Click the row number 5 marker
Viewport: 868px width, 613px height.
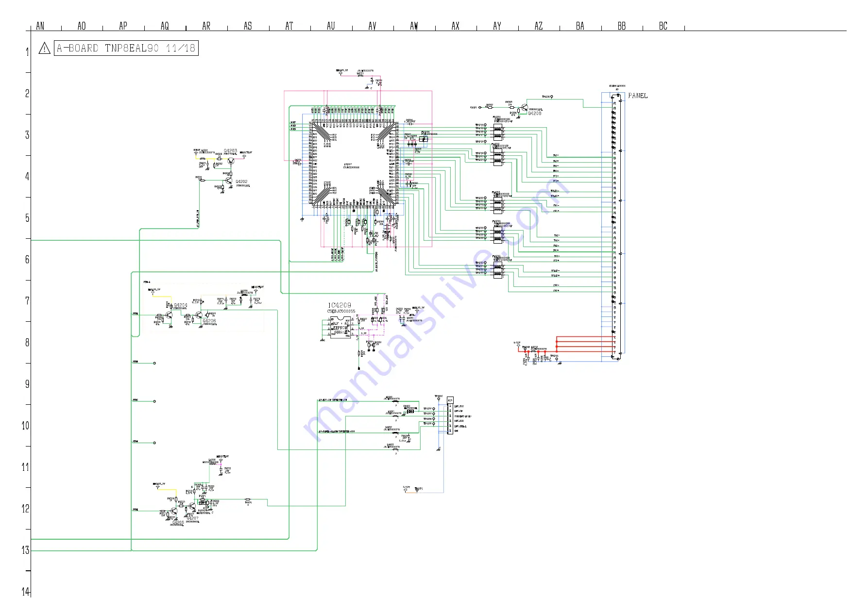pyautogui.click(x=27, y=218)
